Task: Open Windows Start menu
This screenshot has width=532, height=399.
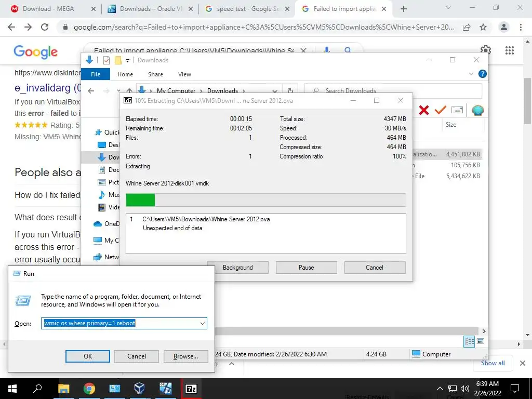Action: 12,389
